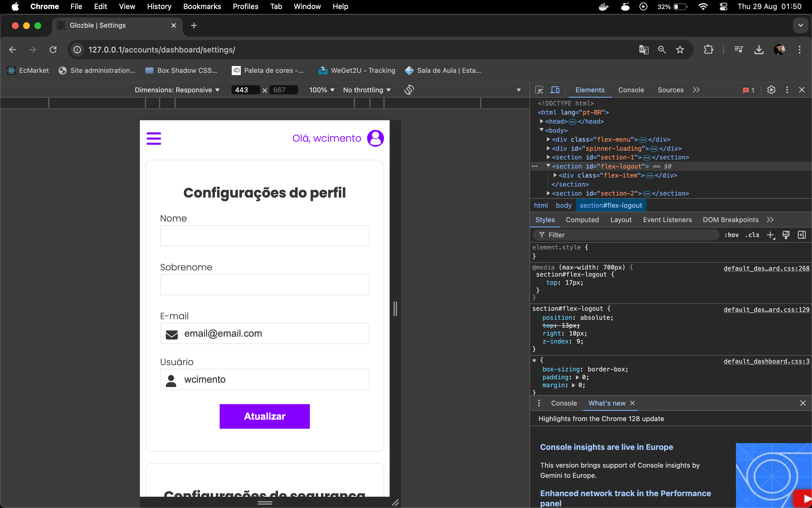Screen dimensions: 812x508
Task: Open the History menu in menu bar
Action: click(x=159, y=6)
